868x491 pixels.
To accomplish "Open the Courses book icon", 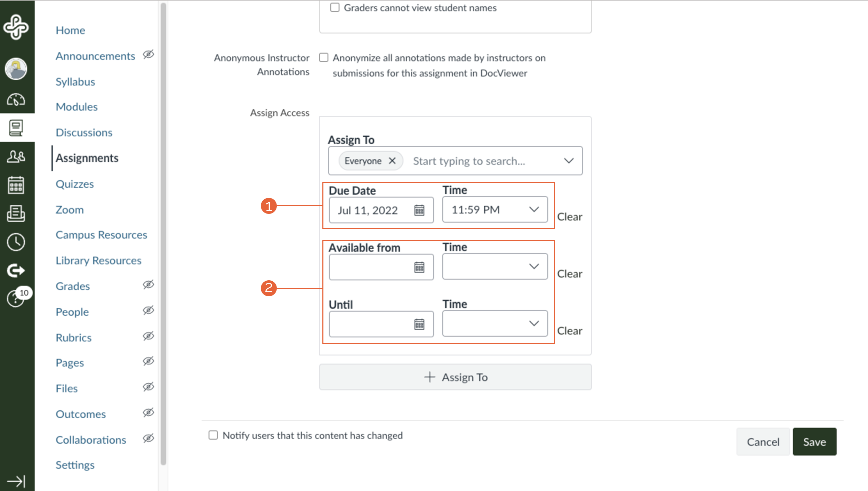I will [x=16, y=128].
